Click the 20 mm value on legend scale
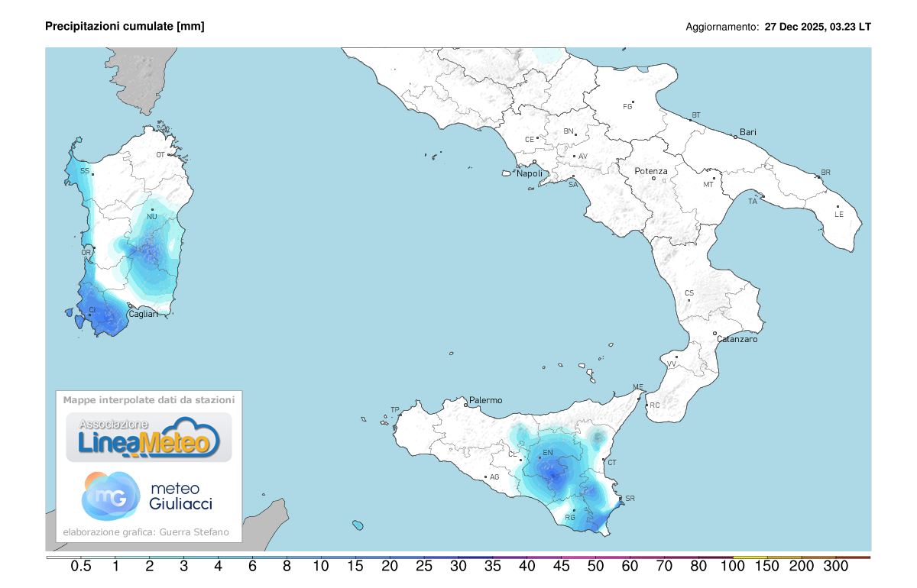The height and width of the screenshot is (588, 917). point(390,567)
